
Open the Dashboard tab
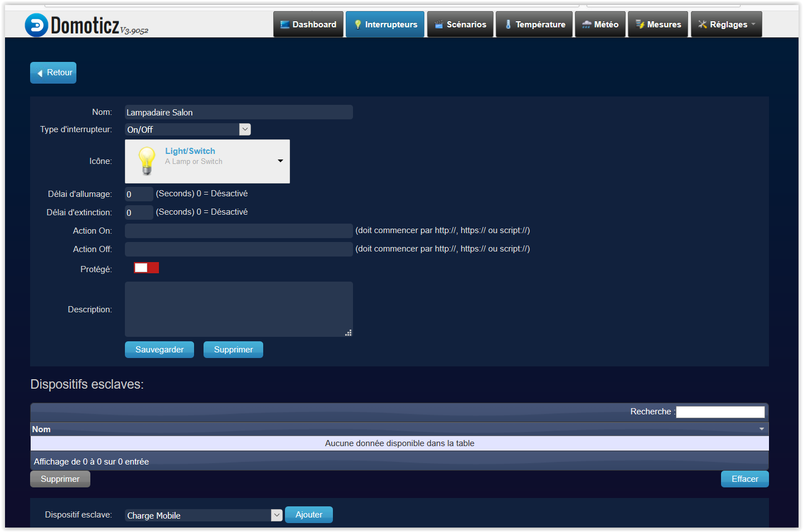pos(308,25)
